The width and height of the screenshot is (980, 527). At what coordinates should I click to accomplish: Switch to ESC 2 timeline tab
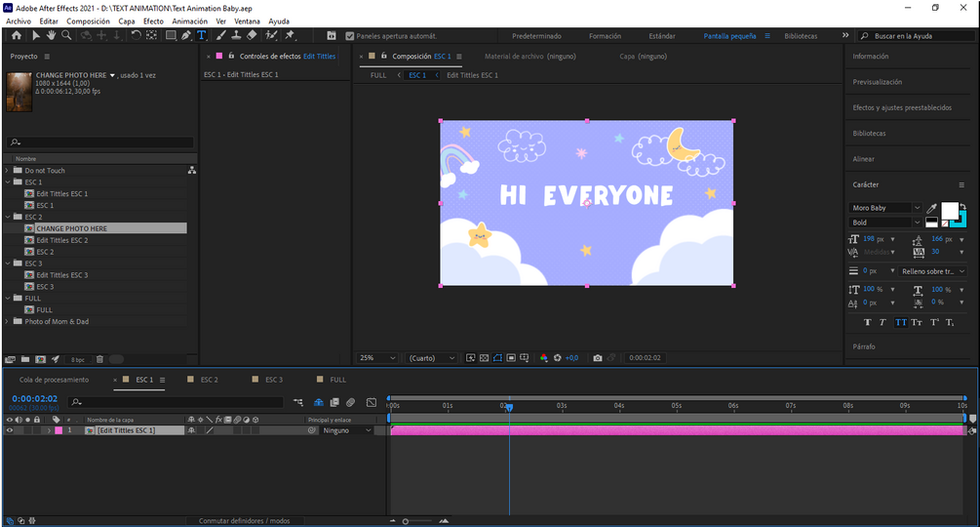point(209,380)
